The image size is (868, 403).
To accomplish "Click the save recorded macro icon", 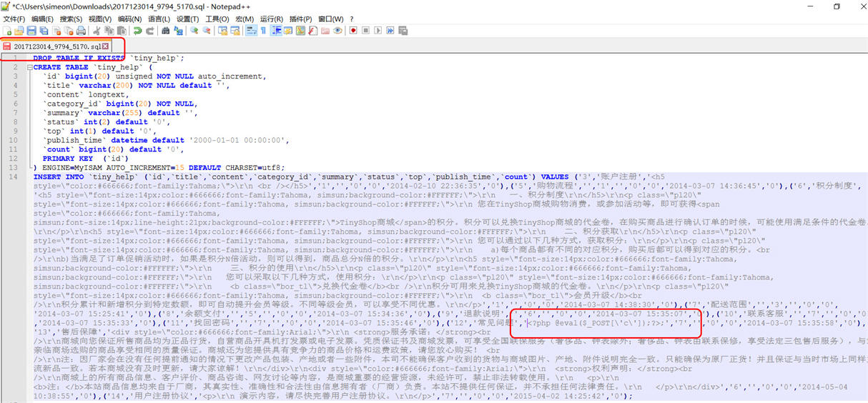I will [x=403, y=31].
